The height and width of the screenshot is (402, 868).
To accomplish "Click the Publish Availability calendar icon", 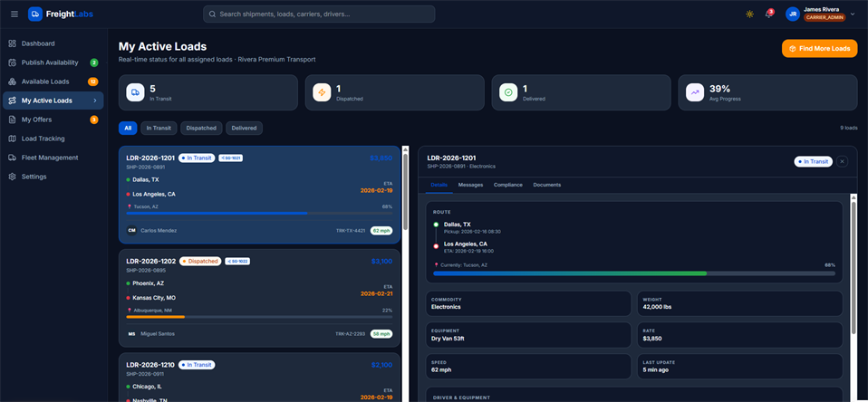I will coord(12,62).
